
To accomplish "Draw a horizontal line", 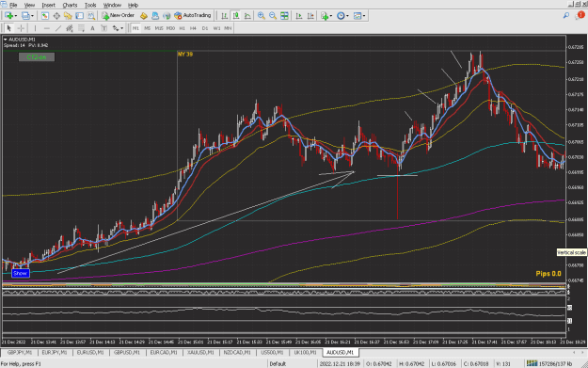I will click(x=46, y=28).
